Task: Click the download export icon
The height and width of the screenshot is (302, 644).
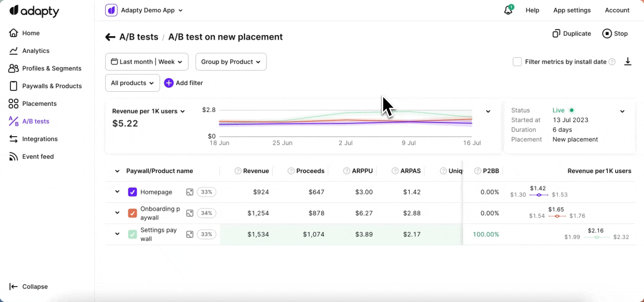Action: click(627, 62)
